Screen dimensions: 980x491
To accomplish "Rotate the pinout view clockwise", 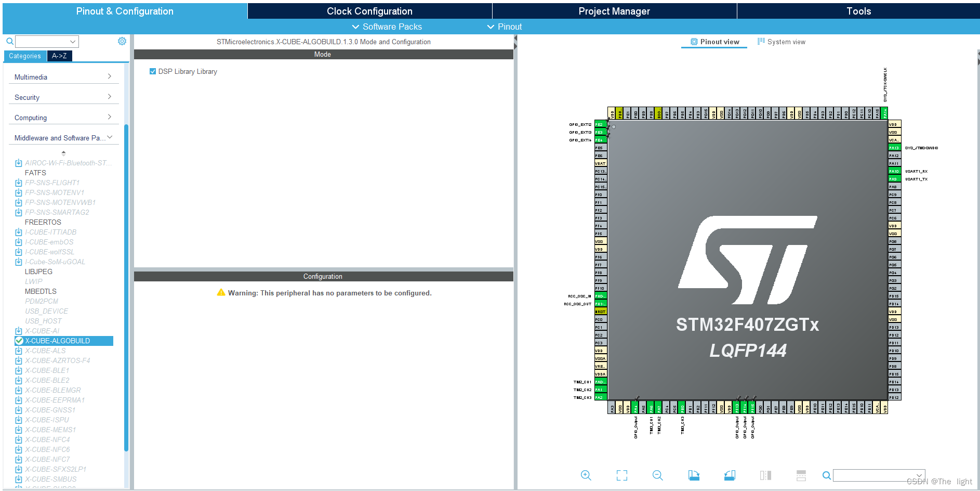I will tap(694, 475).
